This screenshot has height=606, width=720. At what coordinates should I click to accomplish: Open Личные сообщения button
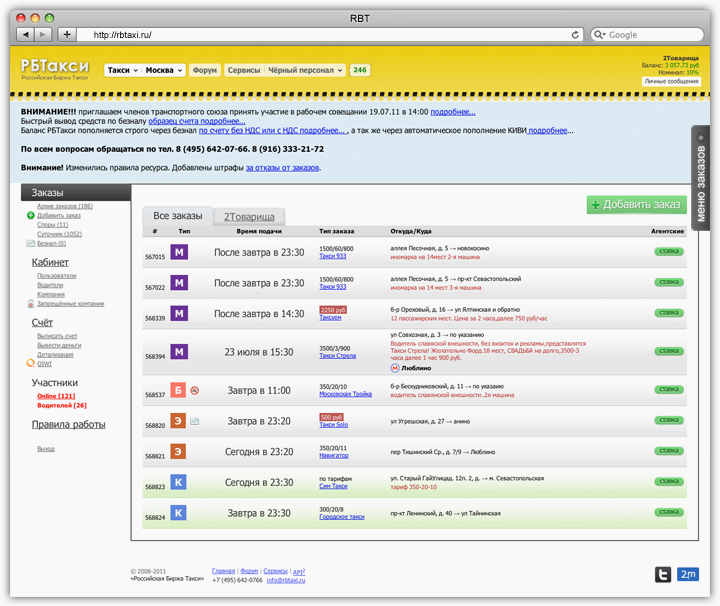[x=671, y=81]
